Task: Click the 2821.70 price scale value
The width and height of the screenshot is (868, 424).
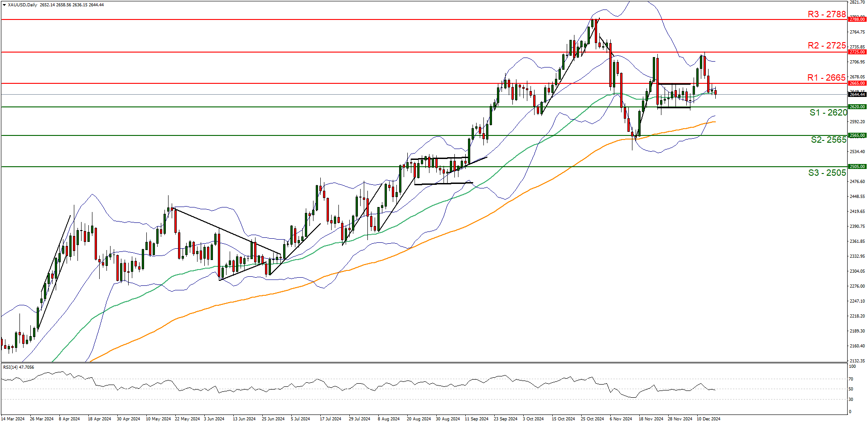Action: coord(857,2)
